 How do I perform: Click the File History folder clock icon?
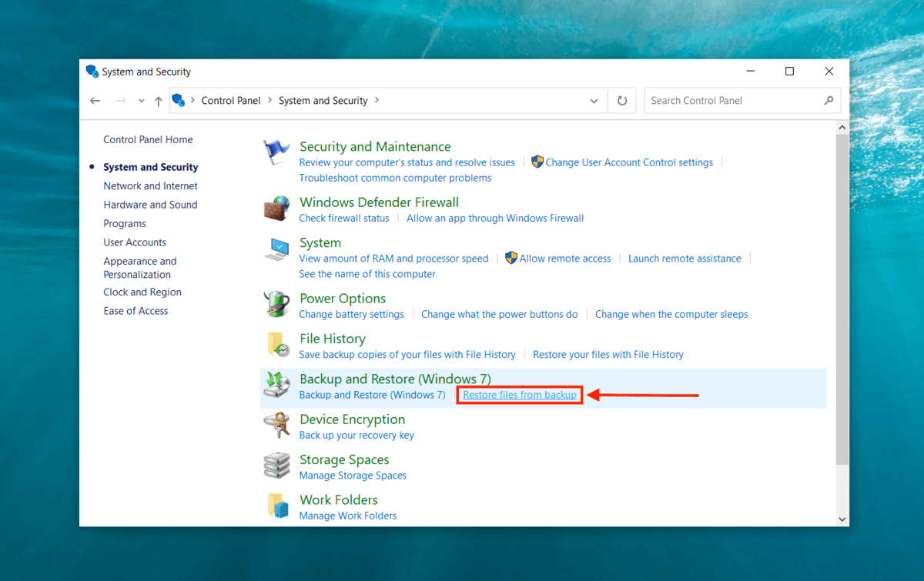coord(277,345)
